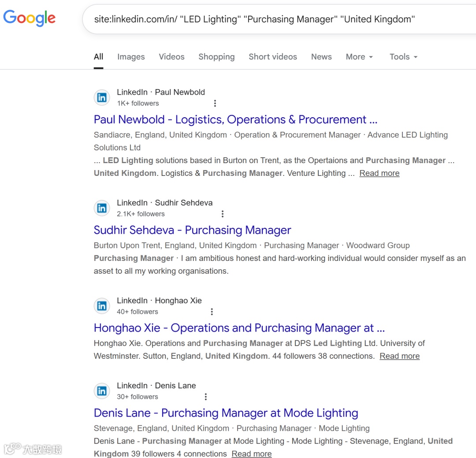
Task: Switch to the Videos tab
Action: 171,57
